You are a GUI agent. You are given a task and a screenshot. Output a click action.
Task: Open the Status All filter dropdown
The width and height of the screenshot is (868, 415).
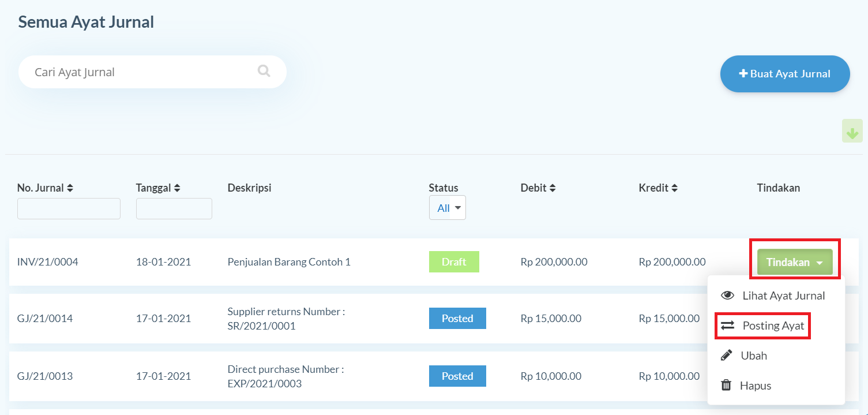(x=447, y=208)
